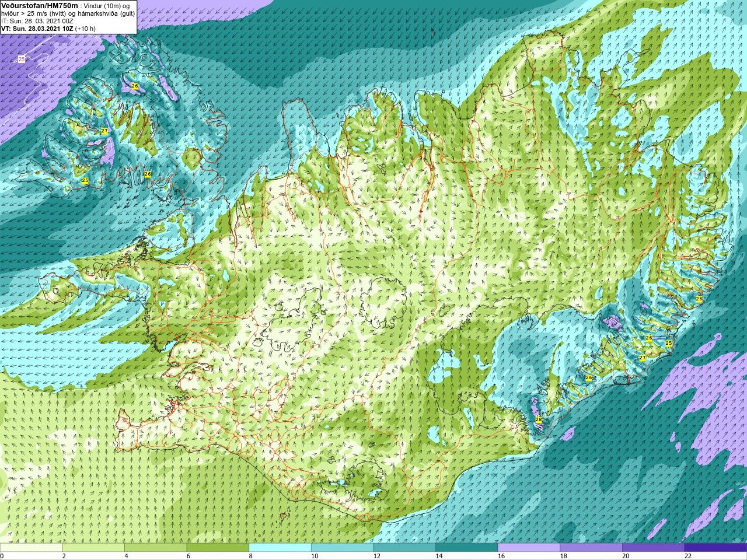Select the 18–20 m/s medium purple swatch
The image size is (747, 560).
[591, 548]
